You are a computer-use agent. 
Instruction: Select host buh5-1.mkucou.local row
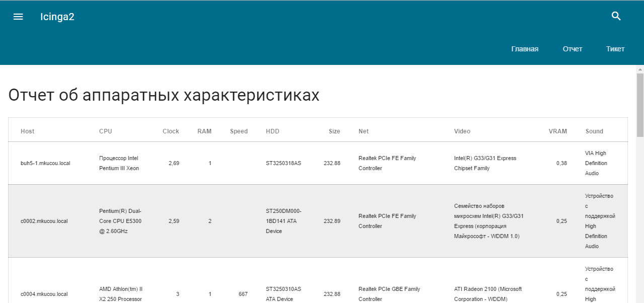45,163
